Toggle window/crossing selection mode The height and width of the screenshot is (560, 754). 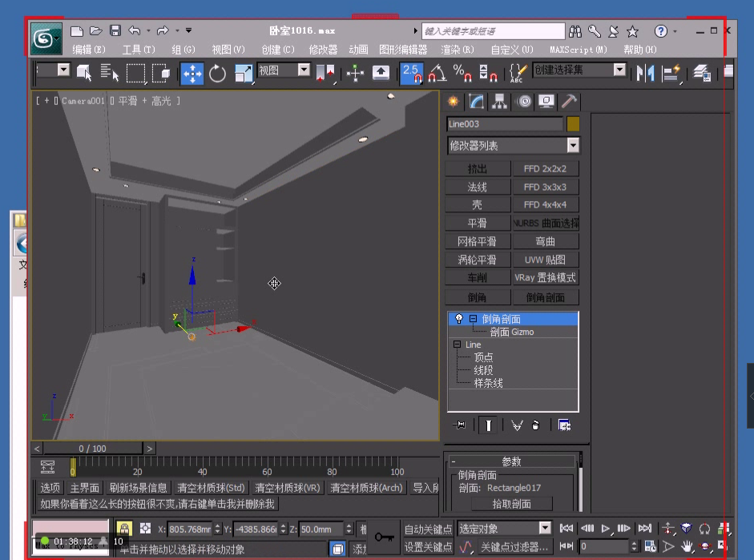(x=161, y=73)
